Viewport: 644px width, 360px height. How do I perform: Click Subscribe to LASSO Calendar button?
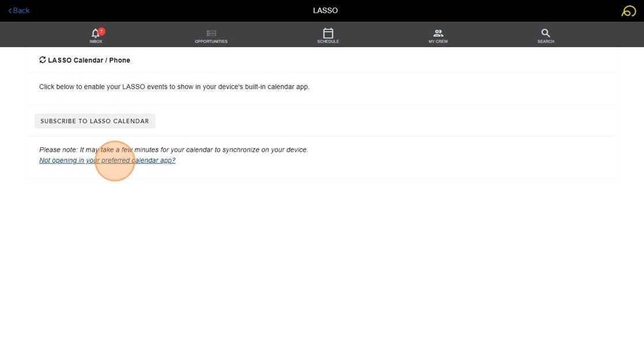(95, 121)
